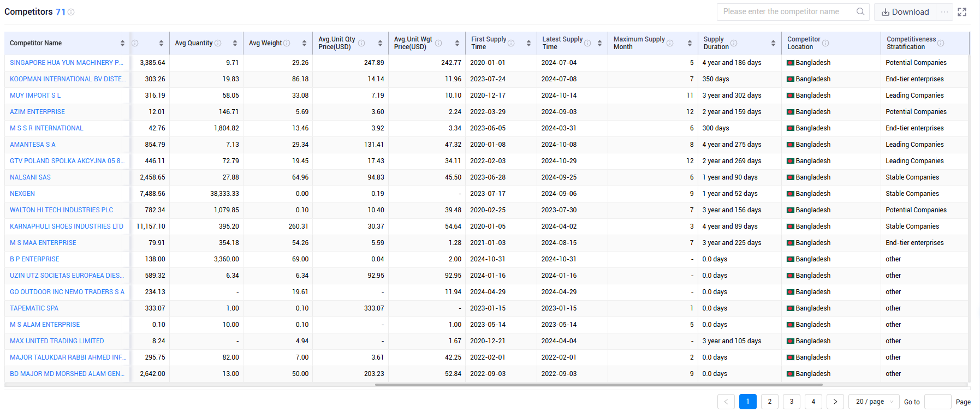Go to next page arrow
This screenshot has height=412, width=980.
pyautogui.click(x=835, y=402)
